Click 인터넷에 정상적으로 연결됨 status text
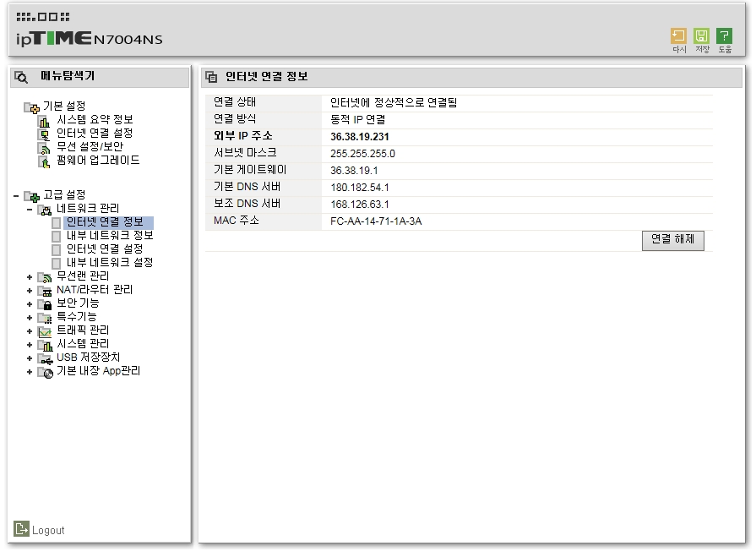 [394, 103]
